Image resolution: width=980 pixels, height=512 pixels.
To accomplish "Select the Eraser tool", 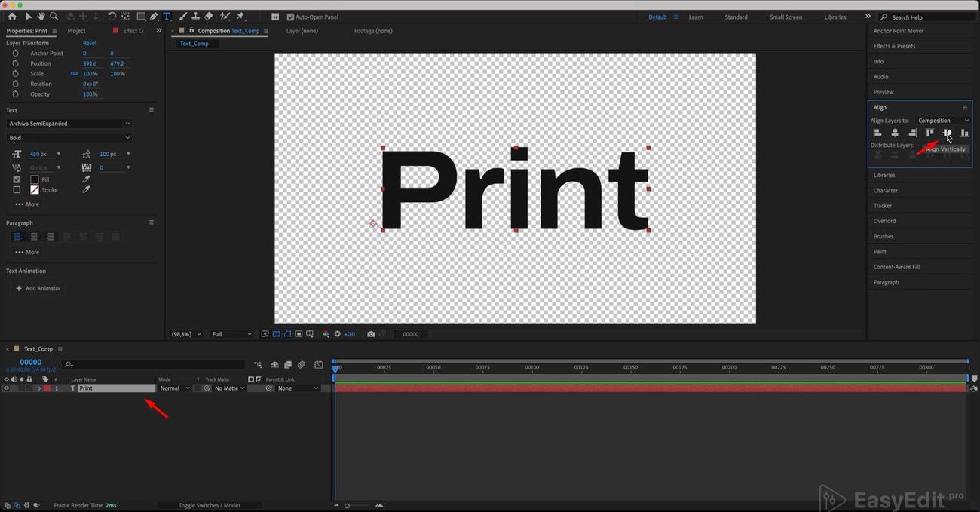I will [209, 17].
